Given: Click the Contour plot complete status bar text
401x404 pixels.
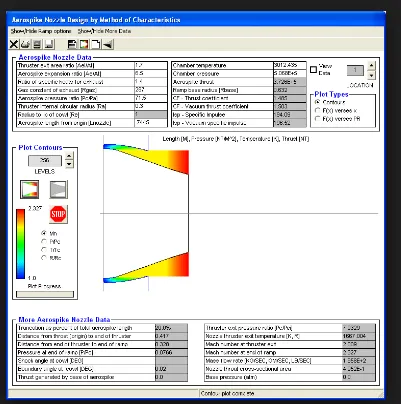Looking at the screenshot, I should tap(227, 394).
